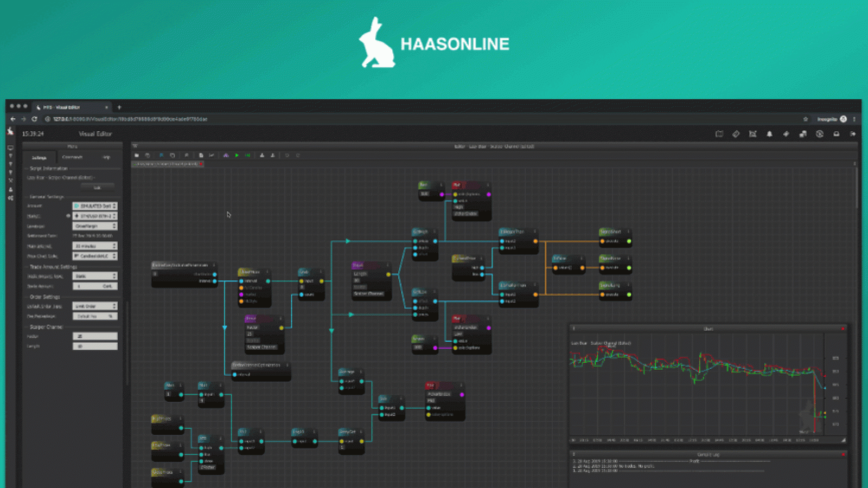868x488 pixels.
Task: Click the browser address bar URL
Action: pyautogui.click(x=130, y=119)
